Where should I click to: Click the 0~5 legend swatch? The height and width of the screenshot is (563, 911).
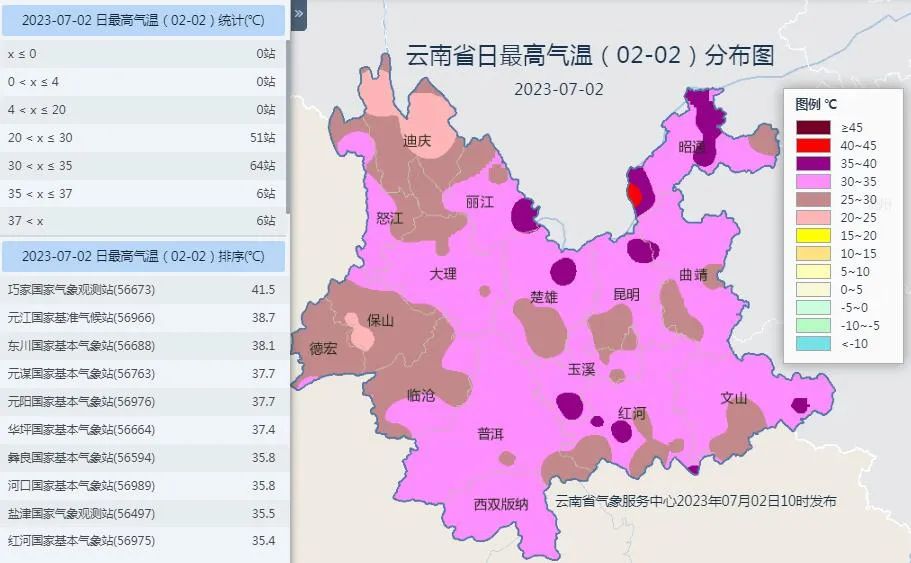(813, 290)
